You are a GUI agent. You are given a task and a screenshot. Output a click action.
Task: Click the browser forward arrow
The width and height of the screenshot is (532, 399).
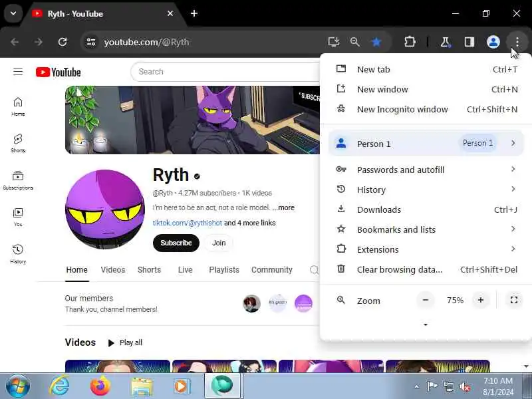coord(39,42)
